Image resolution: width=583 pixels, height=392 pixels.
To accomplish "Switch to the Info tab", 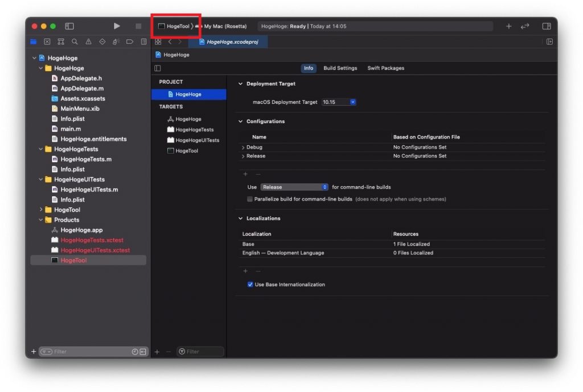I will (x=309, y=68).
